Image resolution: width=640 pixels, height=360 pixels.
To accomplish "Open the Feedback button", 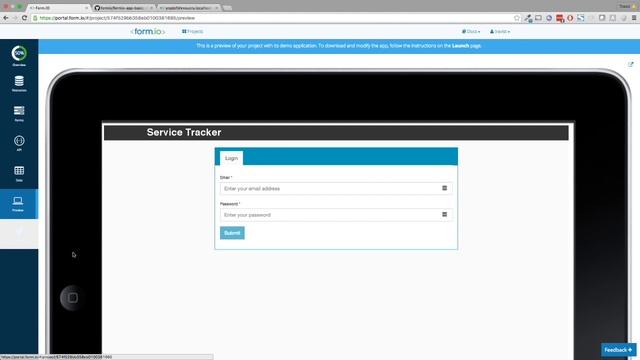I will 618,350.
